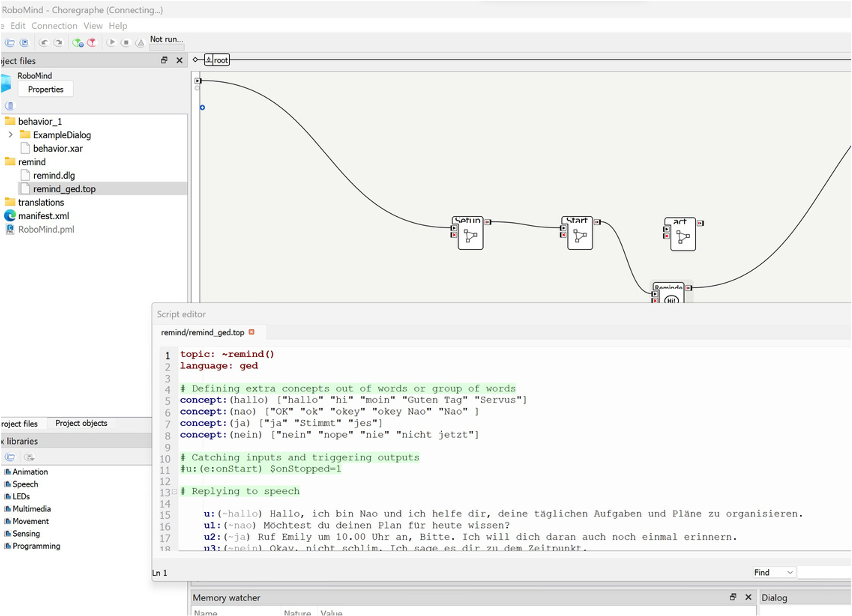Click the Connect to robot icon
This screenshot has width=852, height=616.
[78, 43]
